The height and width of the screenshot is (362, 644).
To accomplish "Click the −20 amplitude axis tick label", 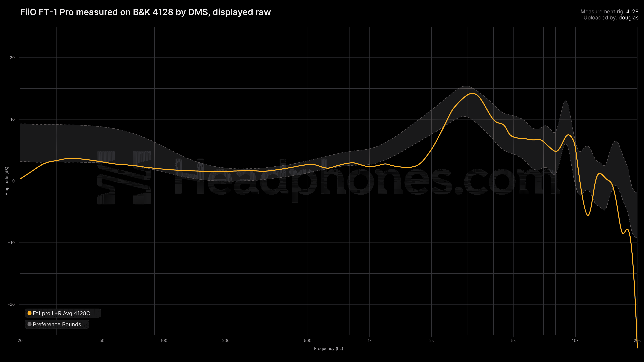I will [x=11, y=304].
